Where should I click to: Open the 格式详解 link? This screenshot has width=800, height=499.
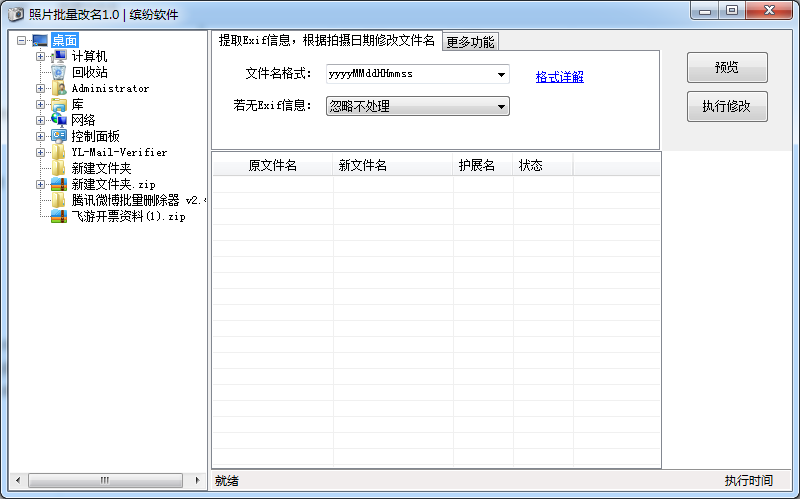559,77
